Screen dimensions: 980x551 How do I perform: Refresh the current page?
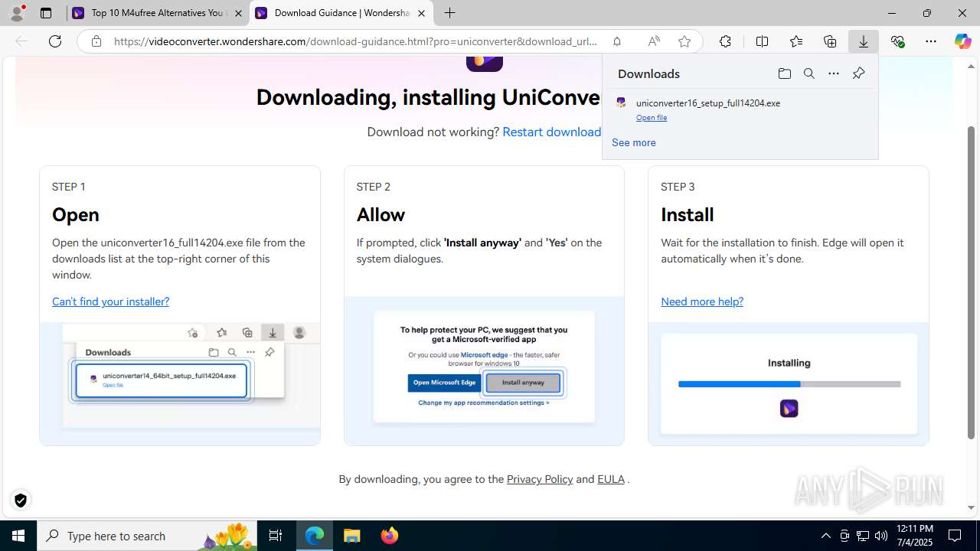click(55, 41)
